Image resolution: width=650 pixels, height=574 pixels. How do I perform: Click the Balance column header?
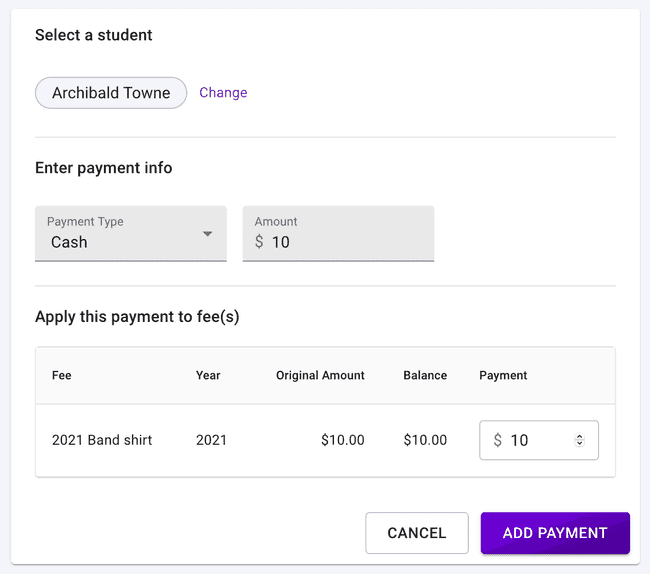pos(425,375)
